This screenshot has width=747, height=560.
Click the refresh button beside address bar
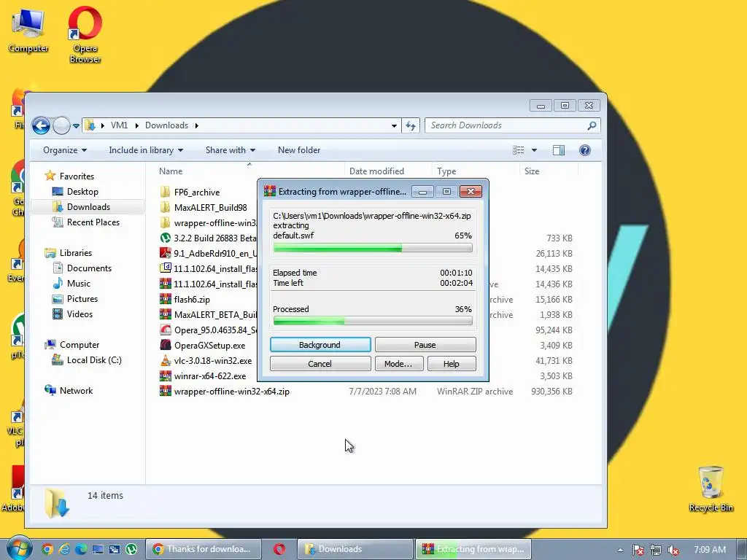pos(411,125)
